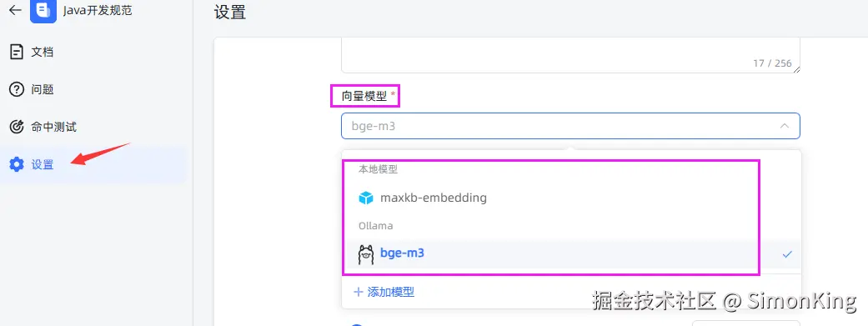Screen dimensions: 868x326
Task: Click the selected checkmark on bge-m3
Action: pos(787,254)
